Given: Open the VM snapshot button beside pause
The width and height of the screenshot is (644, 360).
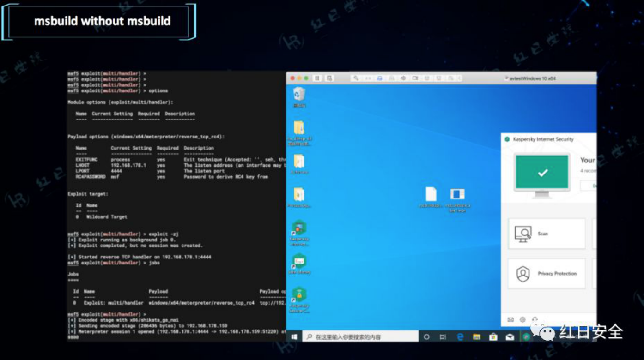Looking at the screenshot, I should pyautogui.click(x=329, y=78).
